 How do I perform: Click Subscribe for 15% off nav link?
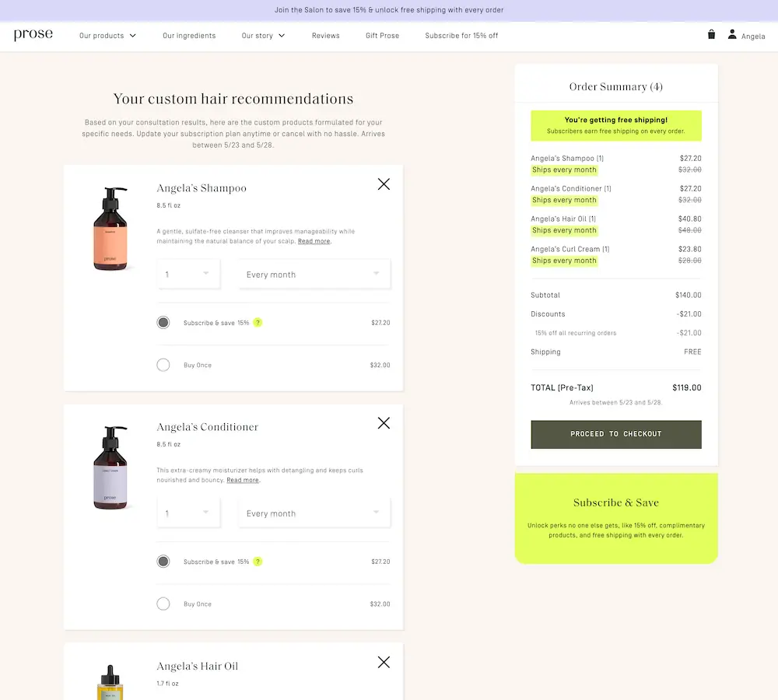[461, 36]
